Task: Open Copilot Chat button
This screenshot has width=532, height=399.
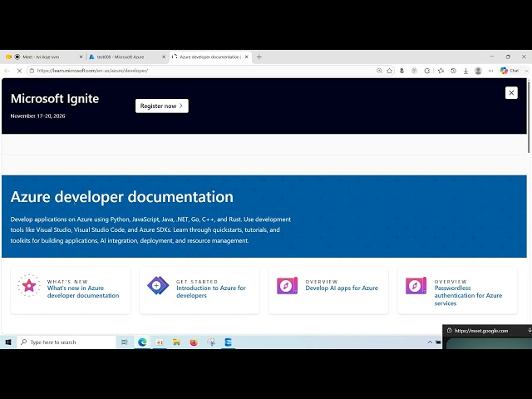Action: coord(510,71)
